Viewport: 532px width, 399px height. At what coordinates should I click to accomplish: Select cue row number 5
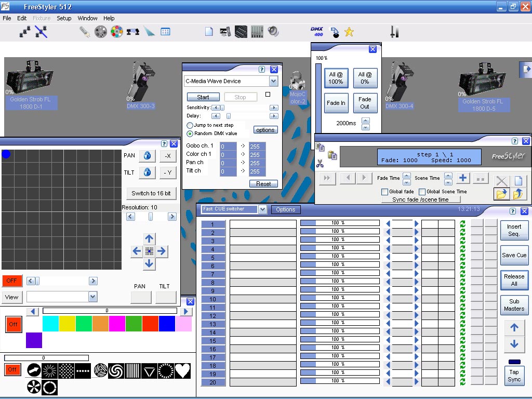(x=212, y=258)
